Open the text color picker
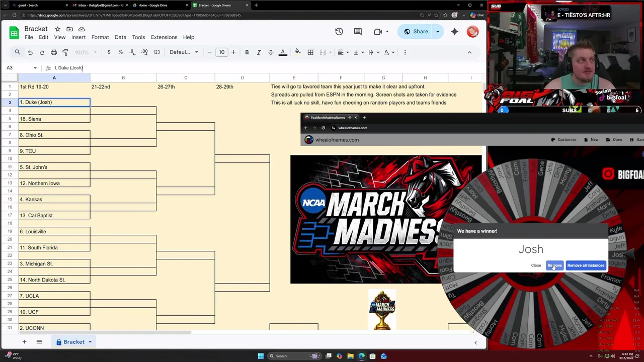The height and width of the screenshot is (362, 644). 283,52
